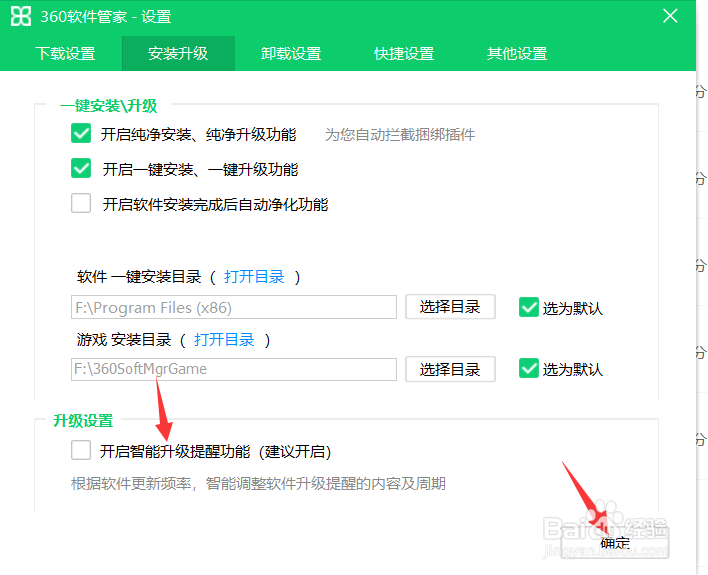Click the 为您自动拦截捆绑插件 hint text
This screenshot has width=708, height=575.
pos(400,135)
